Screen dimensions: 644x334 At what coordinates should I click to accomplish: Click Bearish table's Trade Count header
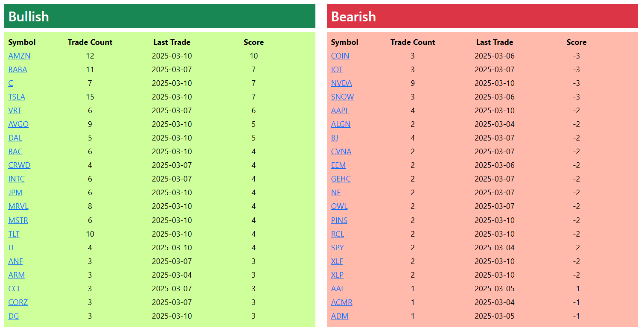click(413, 42)
